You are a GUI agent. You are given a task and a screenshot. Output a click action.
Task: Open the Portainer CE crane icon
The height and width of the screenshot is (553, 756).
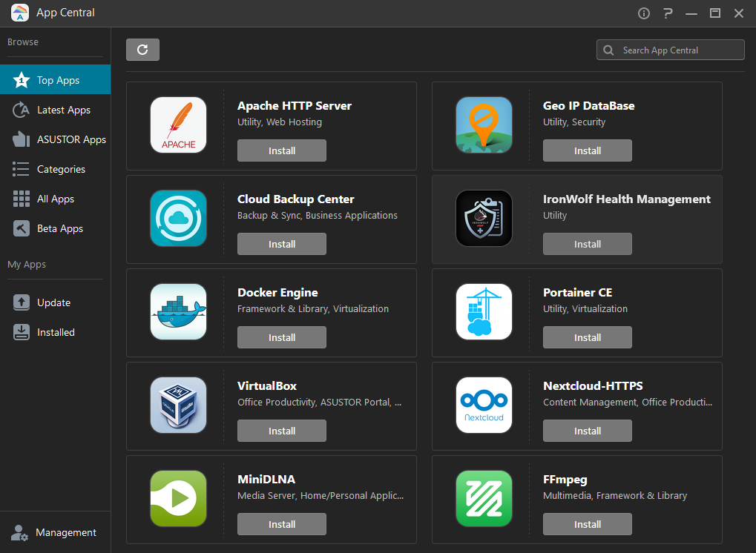click(x=484, y=312)
